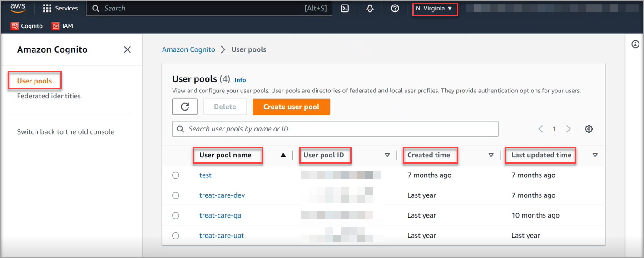
Task: Click the IAM shortcut icon in favorites bar
Action: [x=55, y=26]
